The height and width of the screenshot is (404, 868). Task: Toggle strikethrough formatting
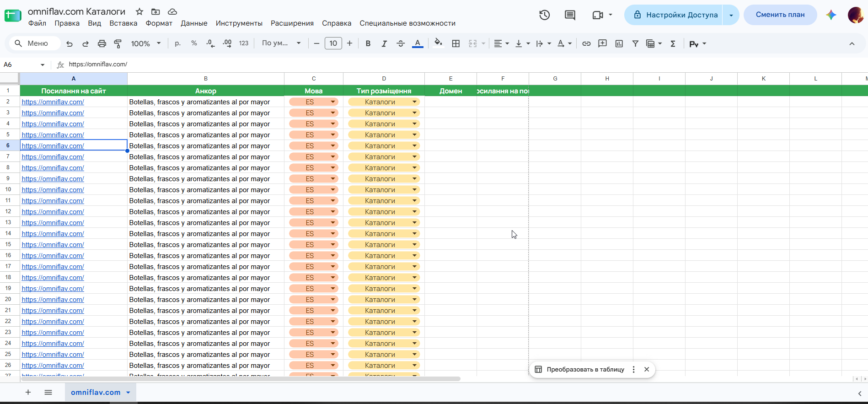(401, 43)
